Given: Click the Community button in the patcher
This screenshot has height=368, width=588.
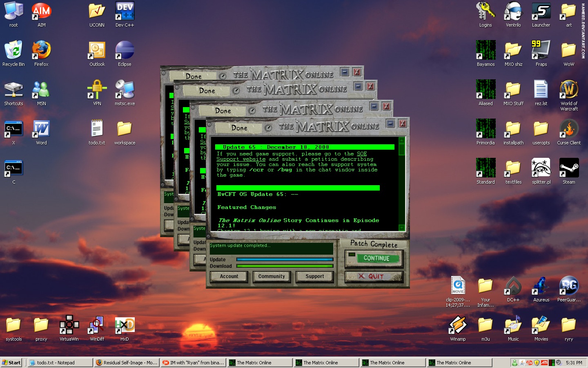Looking at the screenshot, I should coord(272,276).
